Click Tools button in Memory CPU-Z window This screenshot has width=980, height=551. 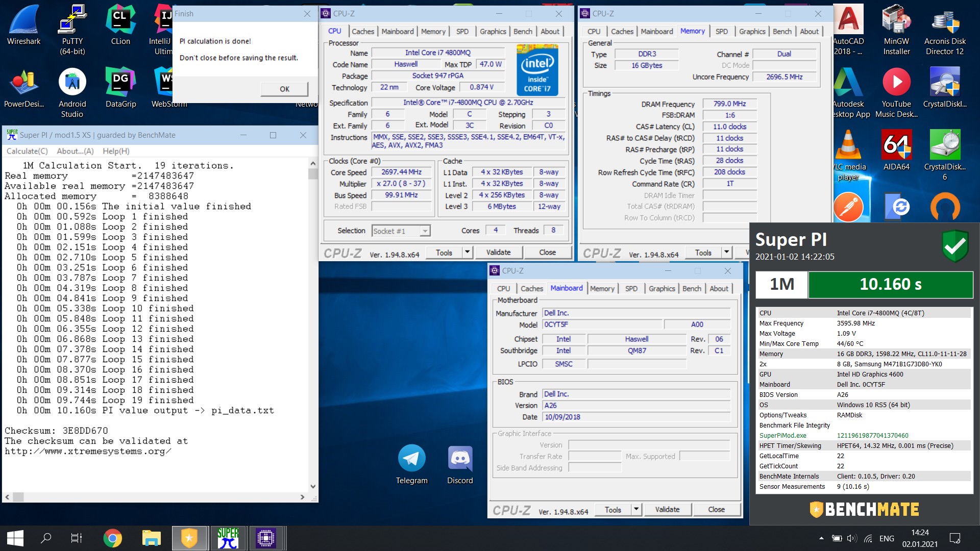703,253
